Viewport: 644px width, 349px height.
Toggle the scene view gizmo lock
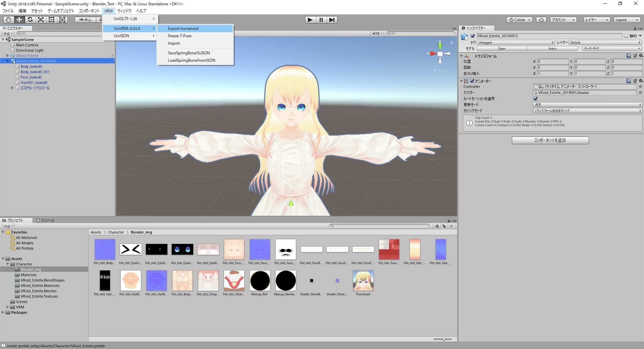coord(451,42)
